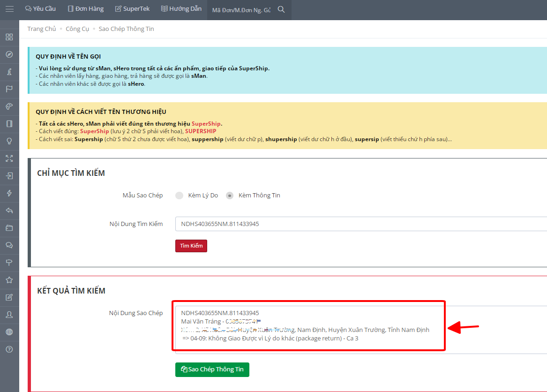Click Sao Chép Thông Tin breadcrumb
This screenshot has height=392, width=547.
(x=126, y=29)
